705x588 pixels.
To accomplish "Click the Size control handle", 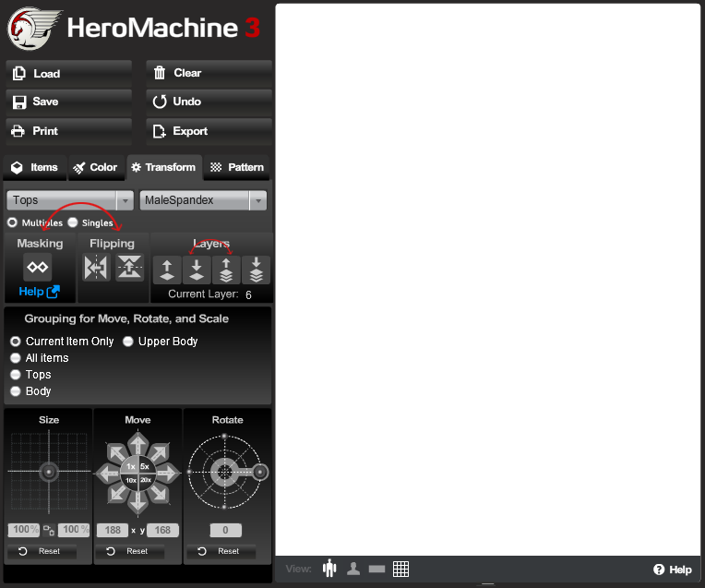I will pyautogui.click(x=49, y=472).
